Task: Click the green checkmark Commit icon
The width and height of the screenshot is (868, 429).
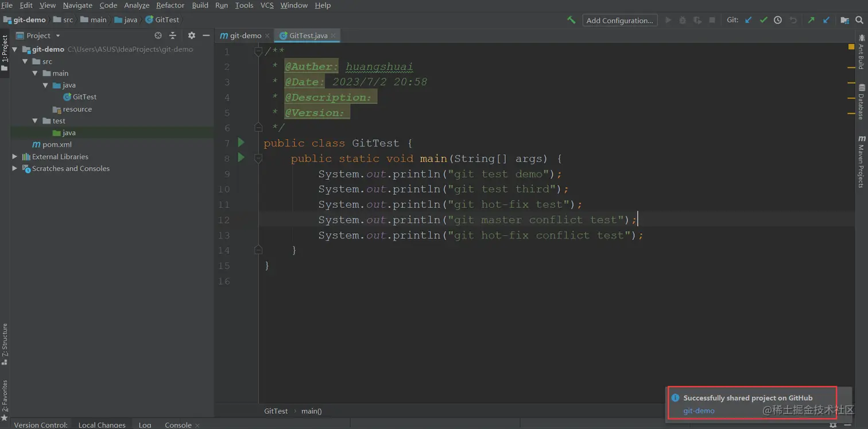Action: pos(764,20)
